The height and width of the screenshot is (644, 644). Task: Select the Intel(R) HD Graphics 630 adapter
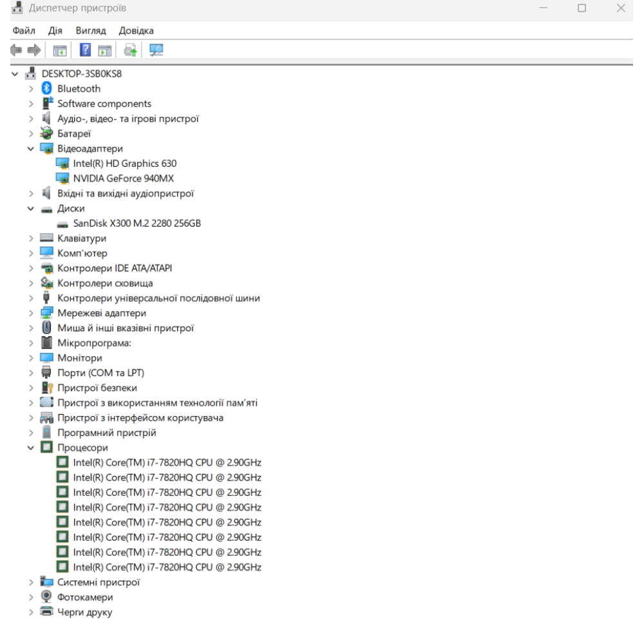click(125, 164)
